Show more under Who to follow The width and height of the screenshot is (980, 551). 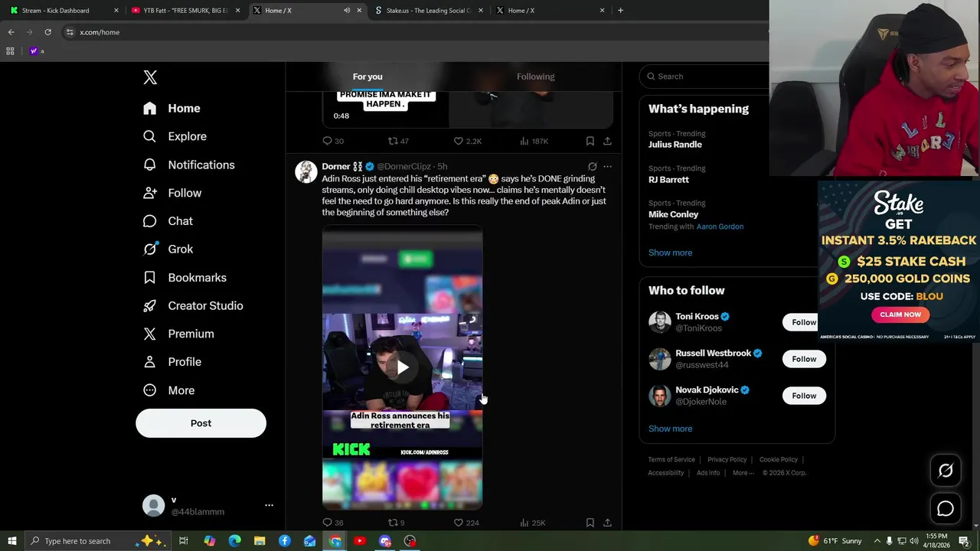point(670,429)
